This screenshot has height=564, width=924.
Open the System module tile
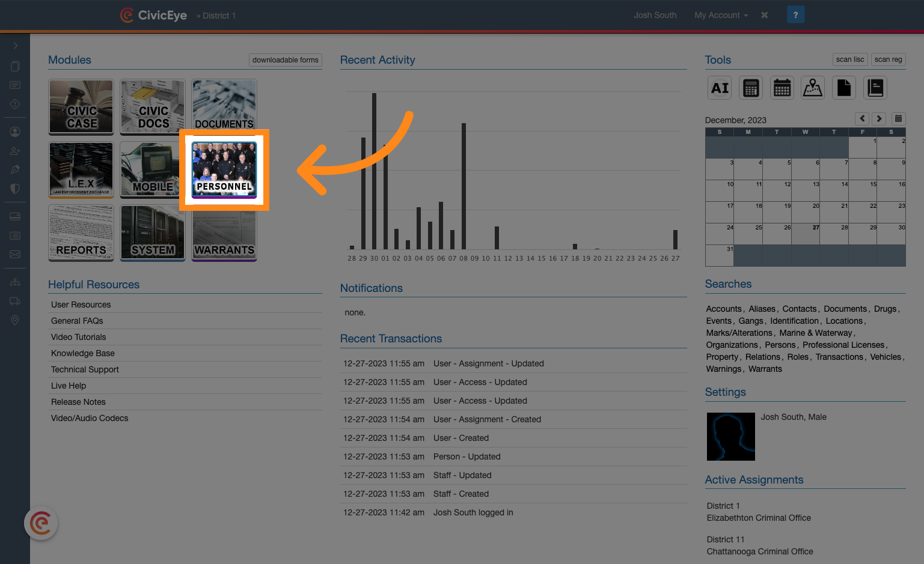[153, 232]
